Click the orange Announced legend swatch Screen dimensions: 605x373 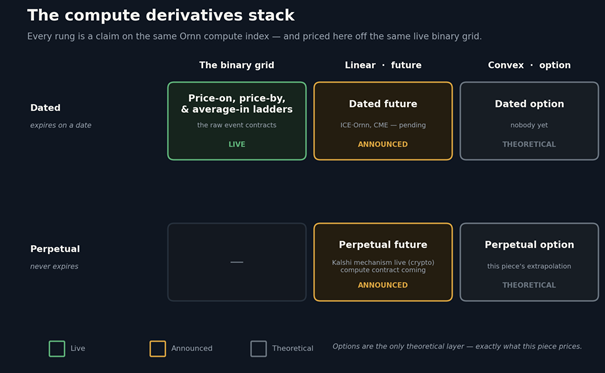tap(157, 348)
